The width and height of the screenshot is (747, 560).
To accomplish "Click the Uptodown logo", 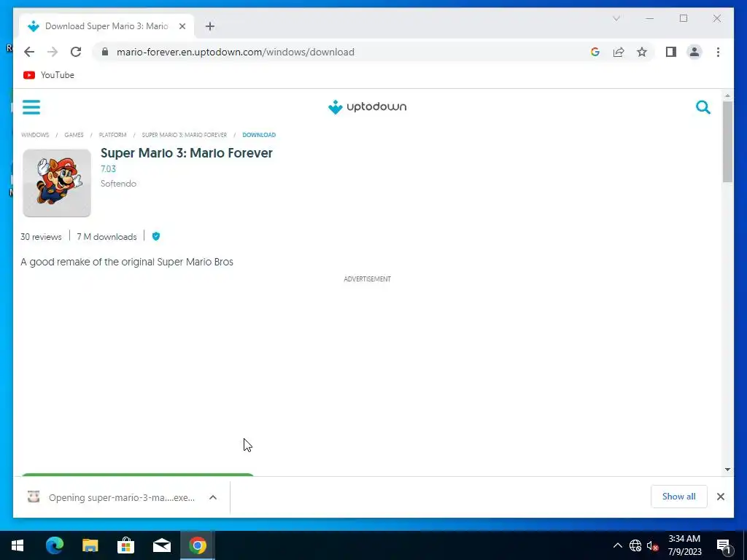I will tap(368, 106).
